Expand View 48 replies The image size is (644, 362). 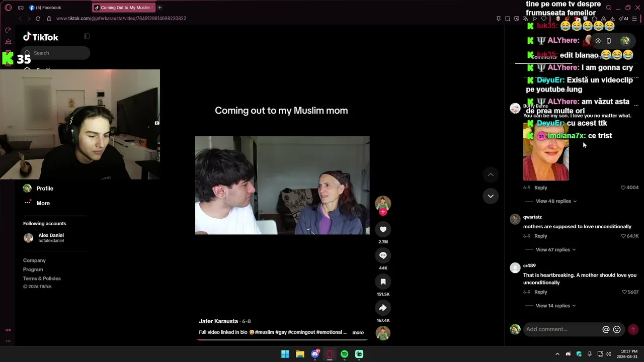coord(556,201)
